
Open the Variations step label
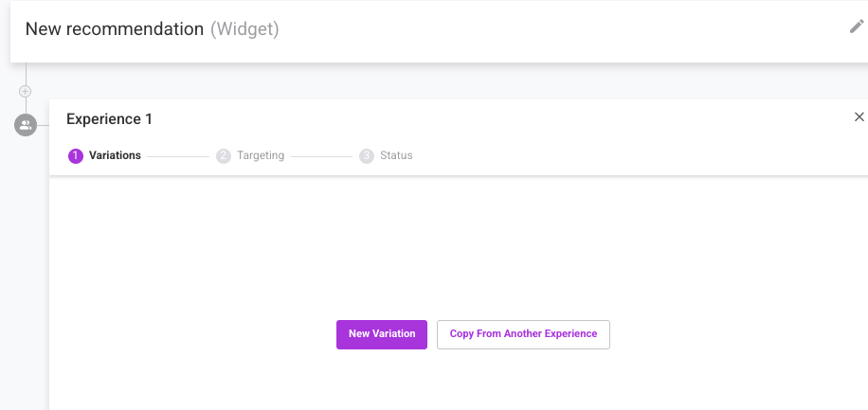pyautogui.click(x=116, y=155)
